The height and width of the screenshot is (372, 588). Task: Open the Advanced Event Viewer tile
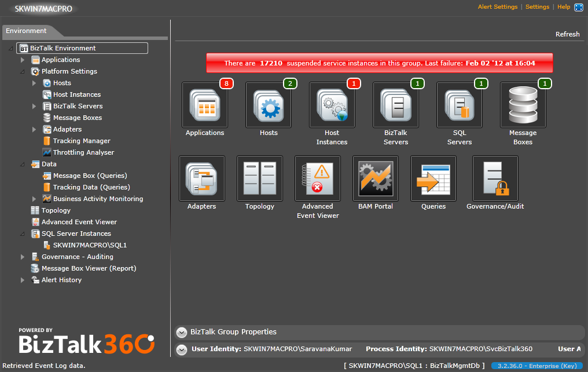pos(318,178)
